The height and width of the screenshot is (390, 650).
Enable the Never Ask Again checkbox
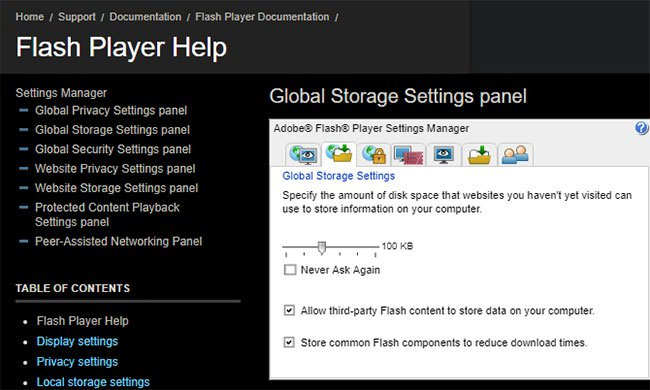click(x=290, y=270)
